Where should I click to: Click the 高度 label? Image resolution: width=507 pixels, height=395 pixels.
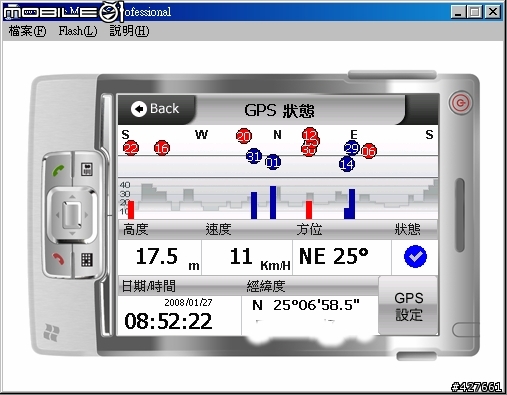(135, 229)
